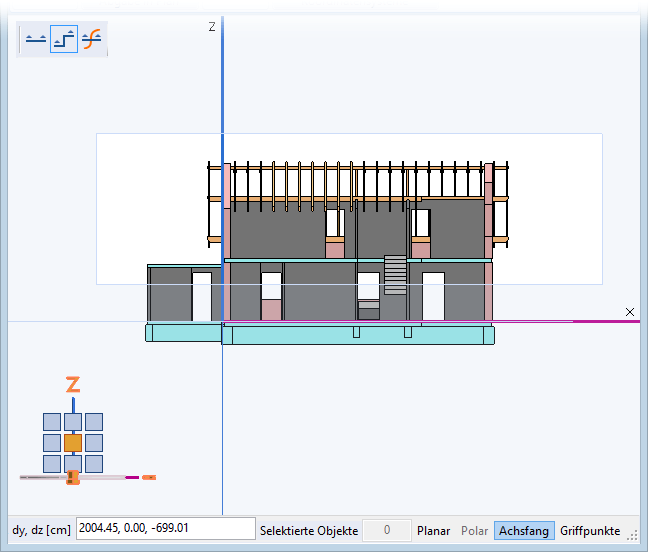Toggle the Polar mode

(474, 531)
